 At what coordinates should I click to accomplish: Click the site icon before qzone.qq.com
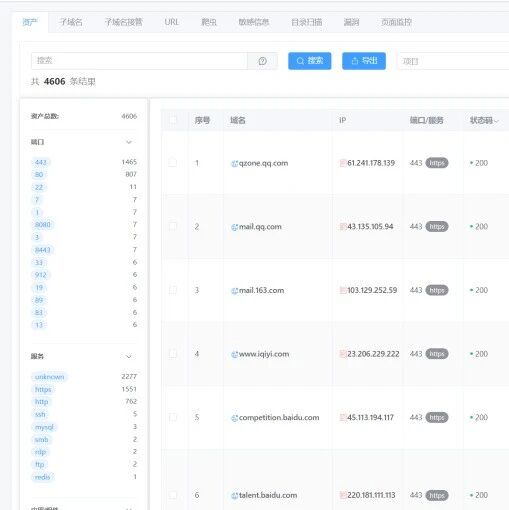pyautogui.click(x=235, y=163)
